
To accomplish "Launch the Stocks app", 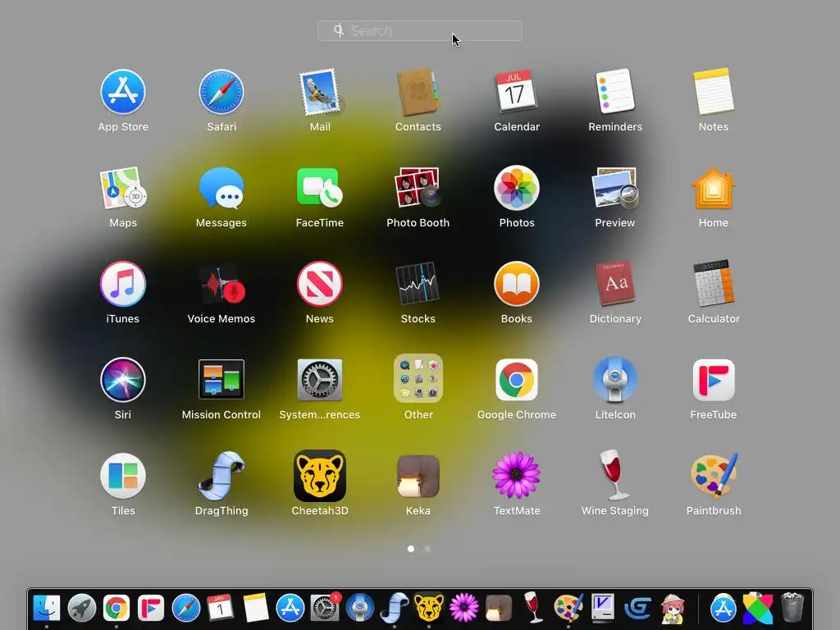I will click(x=418, y=284).
